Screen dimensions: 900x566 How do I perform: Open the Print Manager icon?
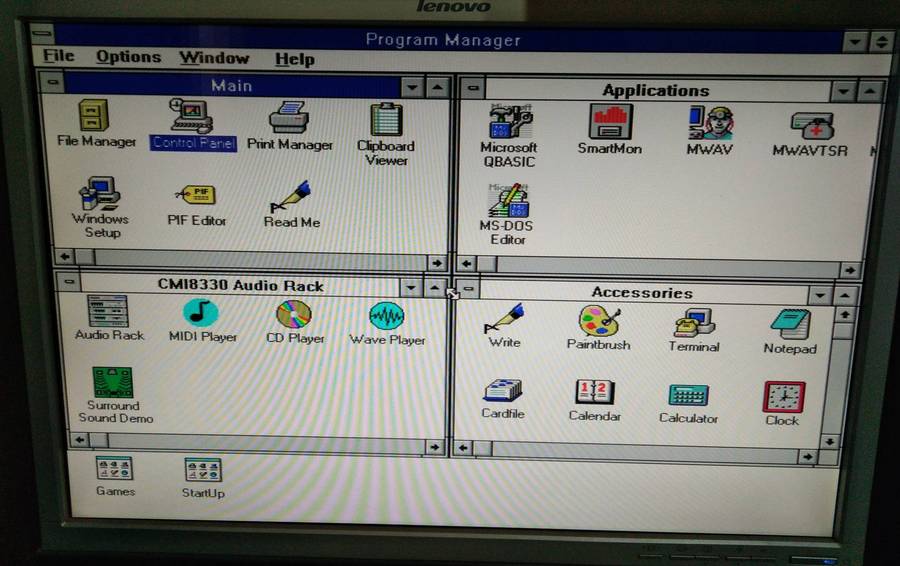(x=289, y=126)
